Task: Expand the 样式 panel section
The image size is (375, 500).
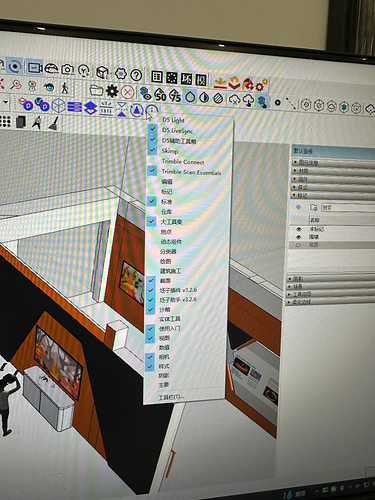Action: (x=333, y=187)
